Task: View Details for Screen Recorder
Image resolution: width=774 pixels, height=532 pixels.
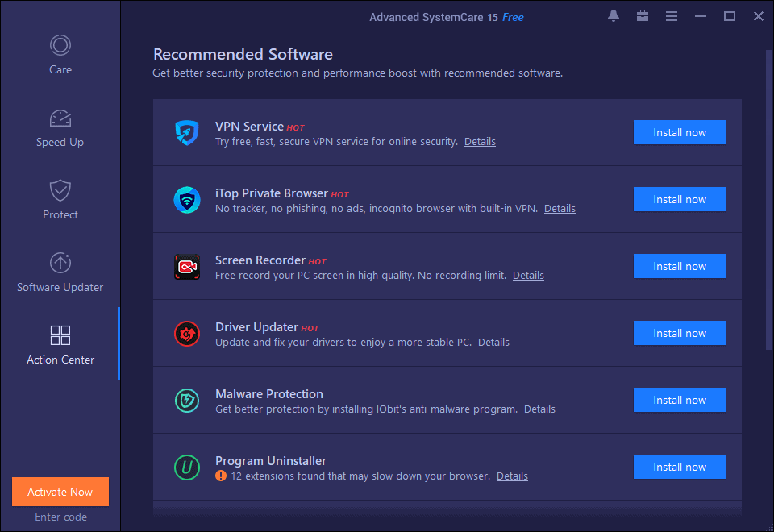Action: pos(528,276)
